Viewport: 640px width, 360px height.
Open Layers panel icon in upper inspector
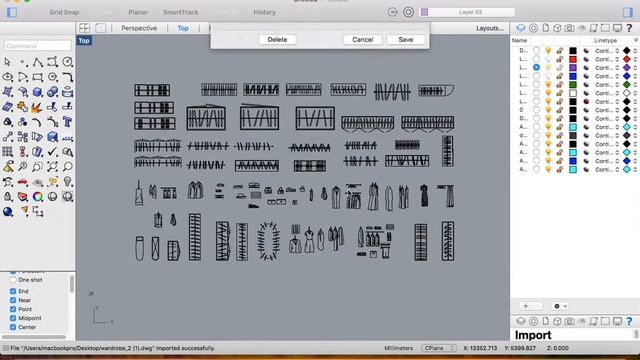[521, 28]
